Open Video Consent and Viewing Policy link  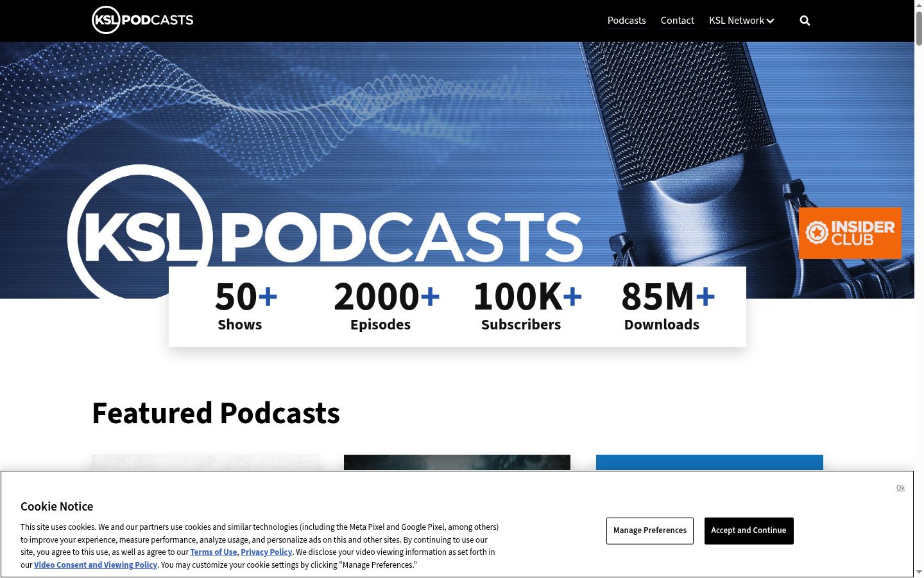pos(96,565)
